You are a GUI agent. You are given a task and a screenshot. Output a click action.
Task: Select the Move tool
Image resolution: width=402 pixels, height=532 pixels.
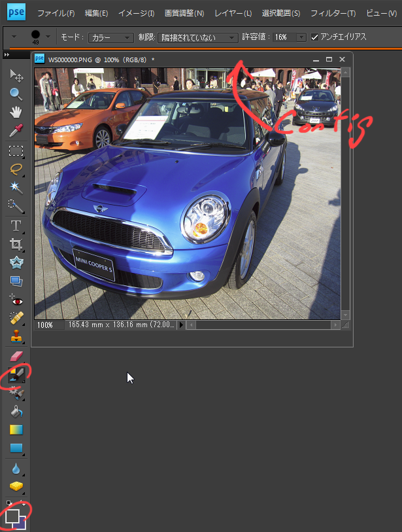tap(16, 75)
